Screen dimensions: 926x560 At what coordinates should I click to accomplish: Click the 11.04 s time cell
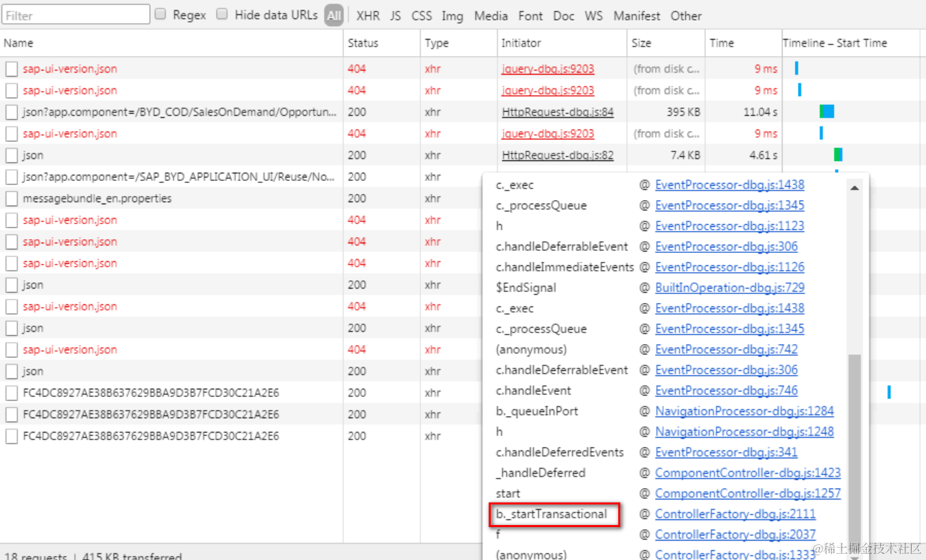click(x=760, y=112)
